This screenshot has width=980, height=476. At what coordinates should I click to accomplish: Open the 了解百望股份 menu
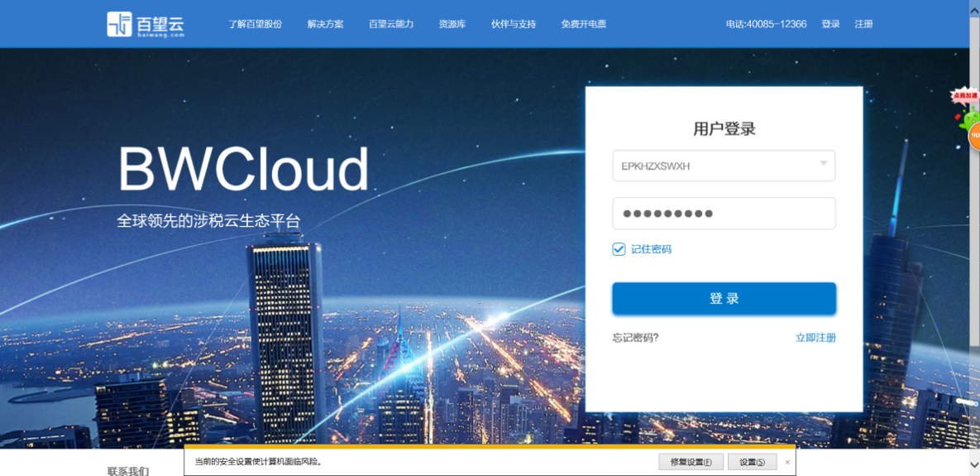255,24
